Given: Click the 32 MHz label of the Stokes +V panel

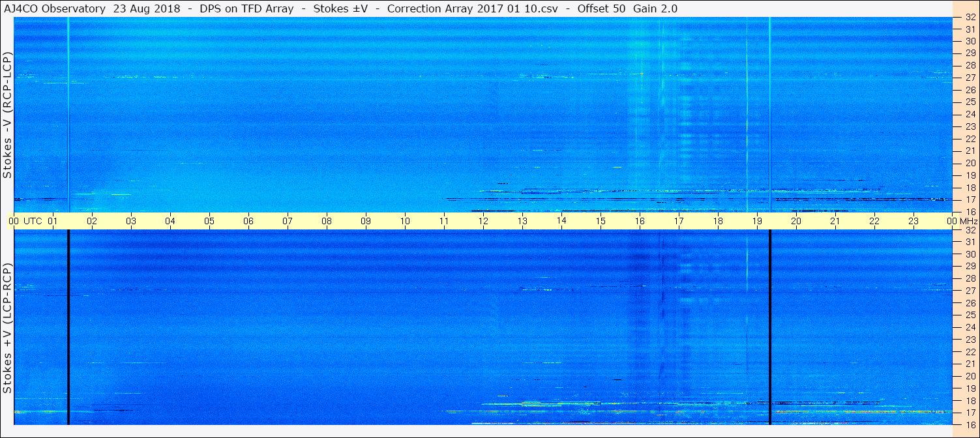Looking at the screenshot, I should [970, 230].
